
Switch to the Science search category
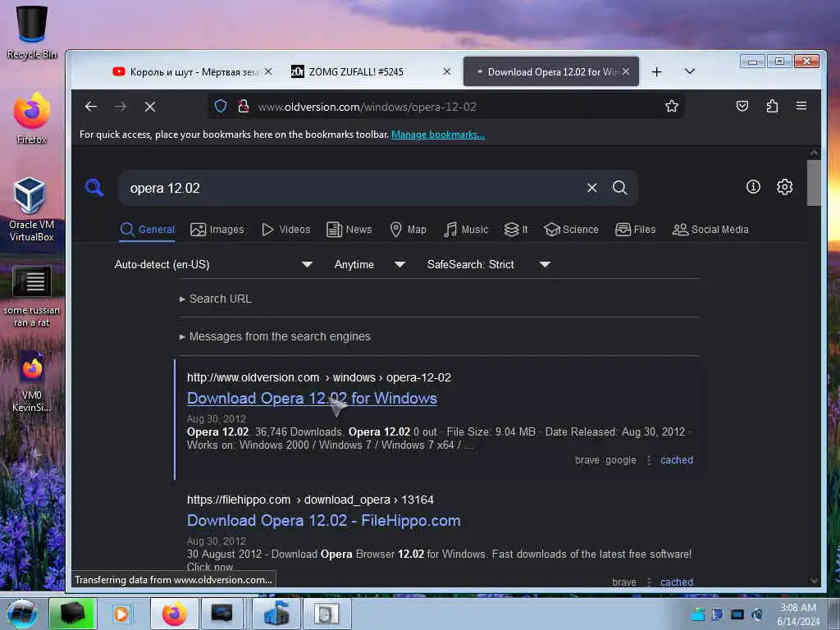pyautogui.click(x=571, y=230)
